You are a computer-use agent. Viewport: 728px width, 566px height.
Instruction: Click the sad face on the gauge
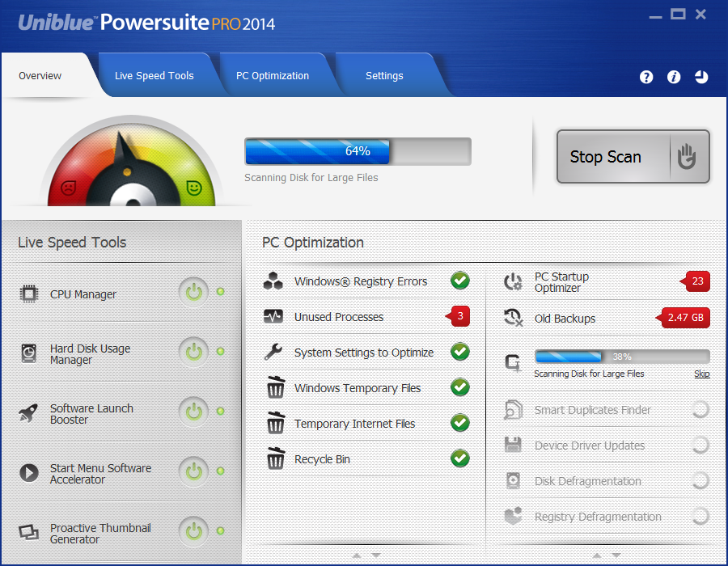(x=68, y=188)
